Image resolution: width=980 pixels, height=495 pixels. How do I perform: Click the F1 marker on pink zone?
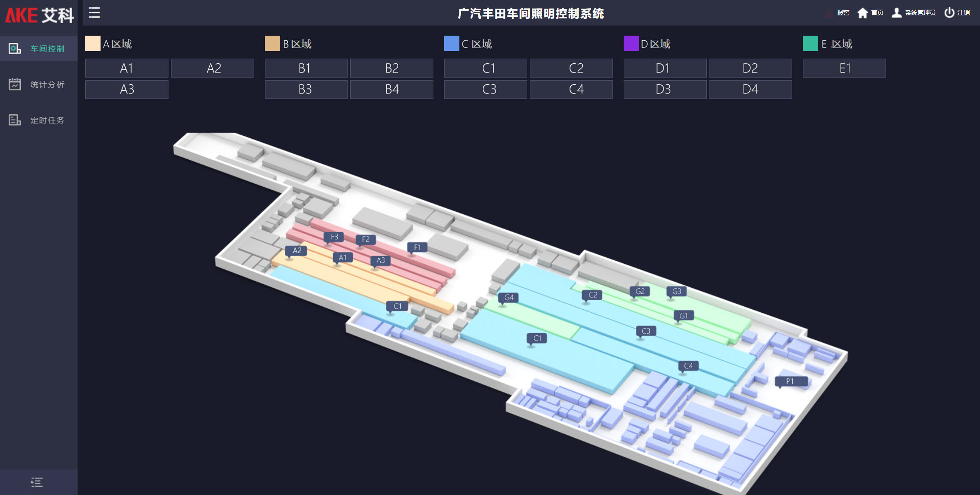point(417,247)
